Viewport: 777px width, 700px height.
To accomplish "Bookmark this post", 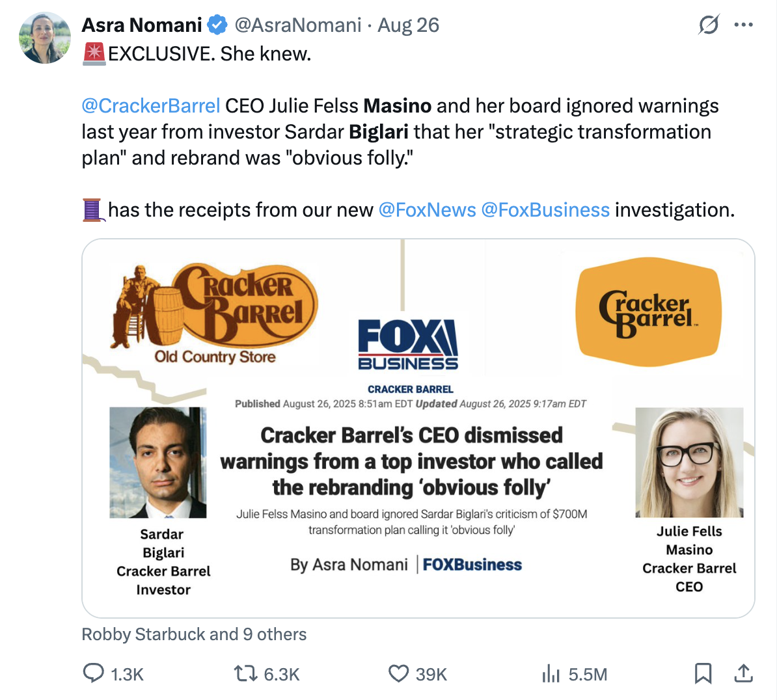I will pyautogui.click(x=703, y=673).
